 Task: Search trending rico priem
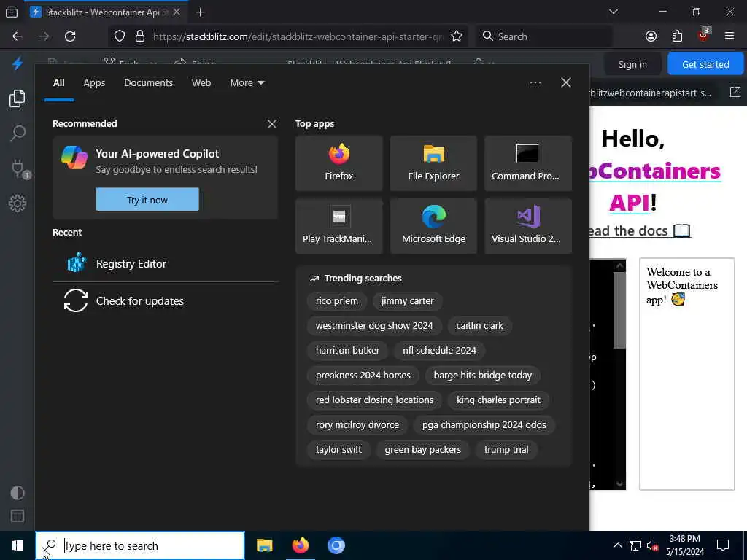(337, 301)
